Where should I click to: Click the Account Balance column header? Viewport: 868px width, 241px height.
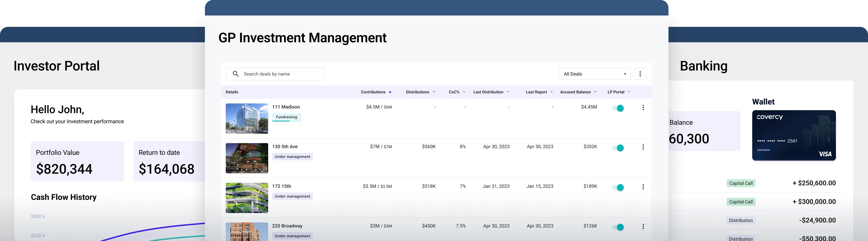click(575, 92)
